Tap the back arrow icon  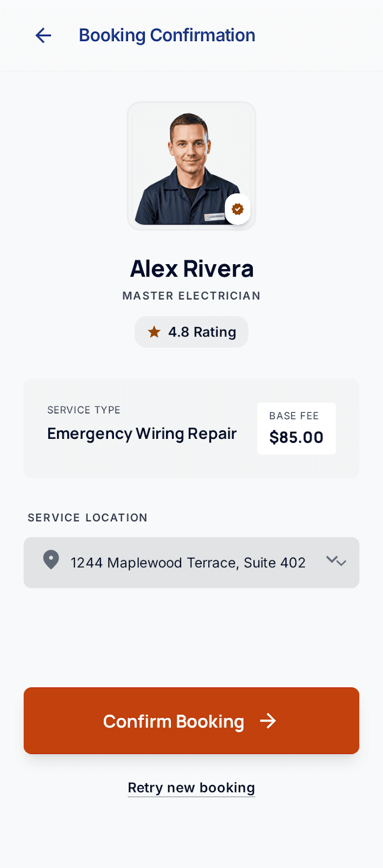click(x=43, y=35)
